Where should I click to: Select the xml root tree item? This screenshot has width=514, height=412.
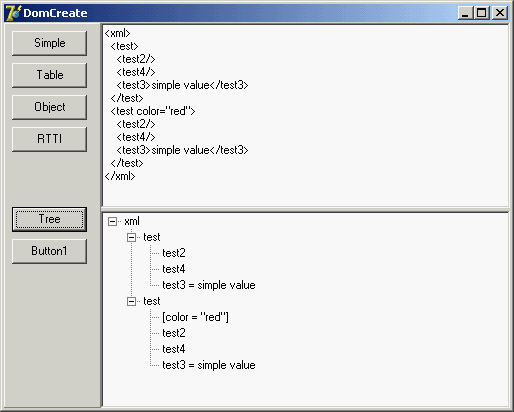[x=132, y=221]
